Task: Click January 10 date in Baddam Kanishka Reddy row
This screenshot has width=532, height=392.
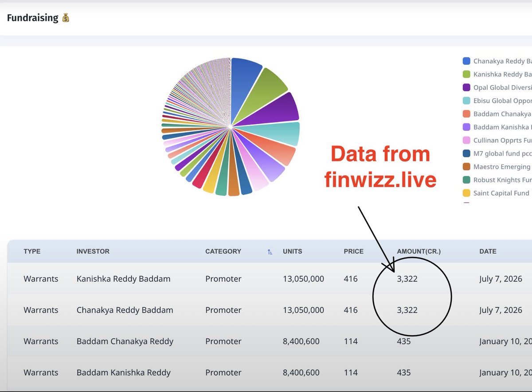Action: pyautogui.click(x=505, y=372)
